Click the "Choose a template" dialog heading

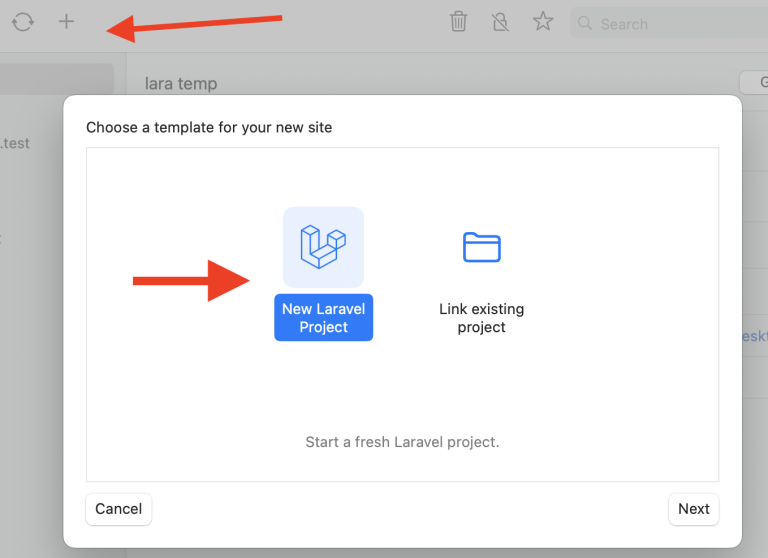pyautogui.click(x=209, y=127)
